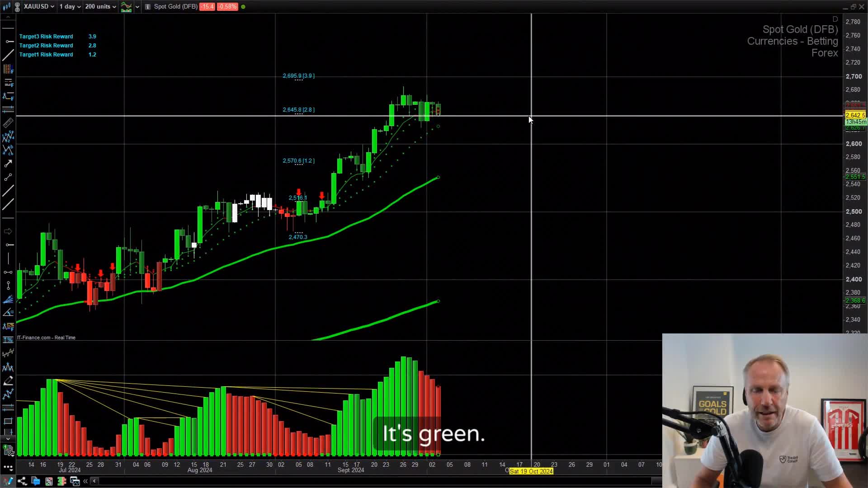
Task: Collapse the bottom toolbar with double chevron
Action: tap(85, 481)
